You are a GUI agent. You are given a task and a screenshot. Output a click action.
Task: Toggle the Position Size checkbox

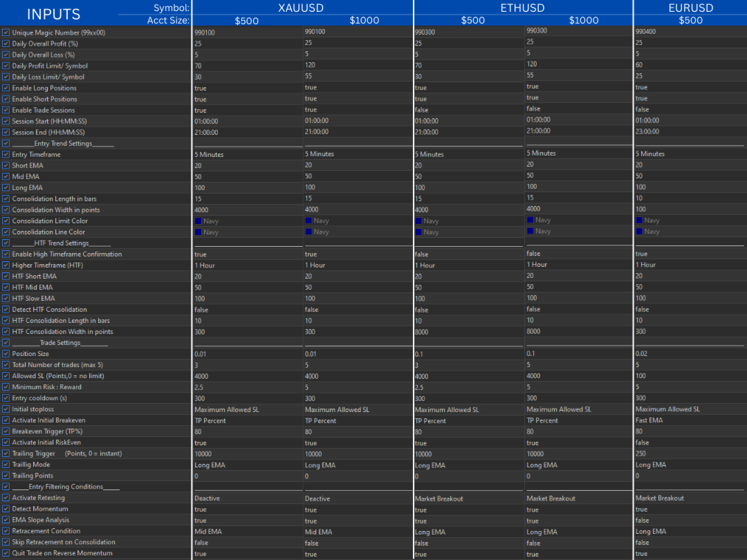[x=6, y=354]
